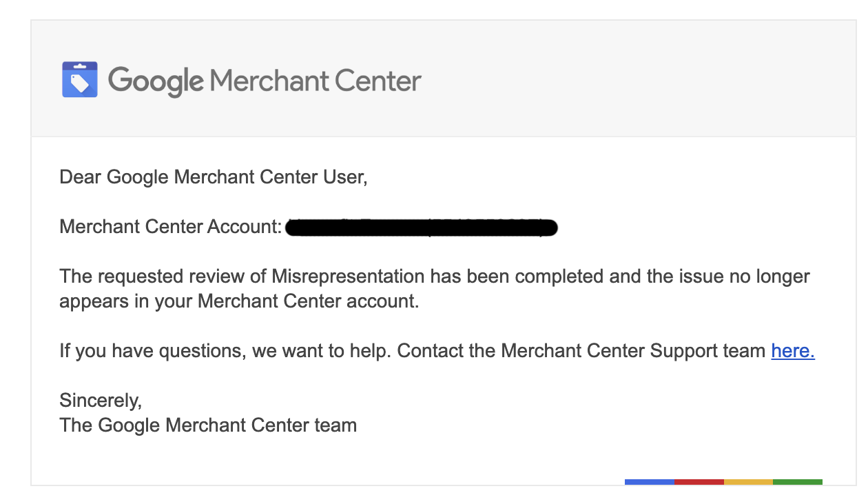Image resolution: width=868 pixels, height=502 pixels.
Task: Click "appears in your Merchant Center account" line
Action: [239, 301]
